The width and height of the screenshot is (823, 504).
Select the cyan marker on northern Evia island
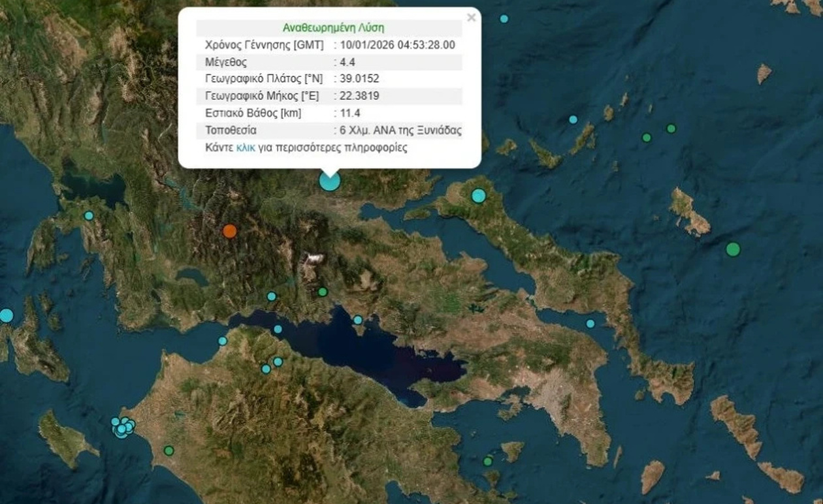[x=479, y=195]
